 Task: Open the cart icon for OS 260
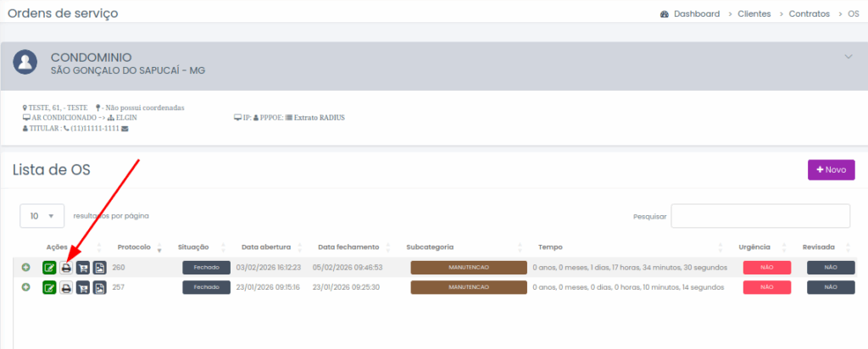[x=83, y=268]
